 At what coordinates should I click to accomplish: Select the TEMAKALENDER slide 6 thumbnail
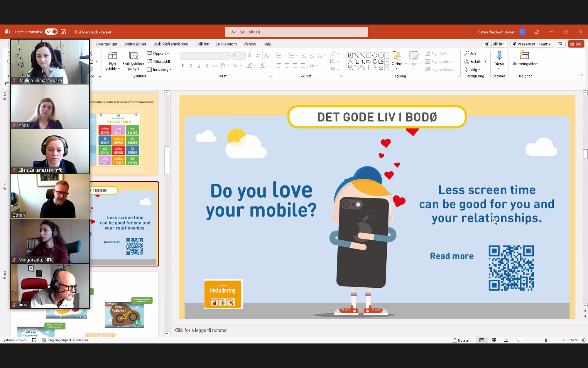(x=124, y=134)
